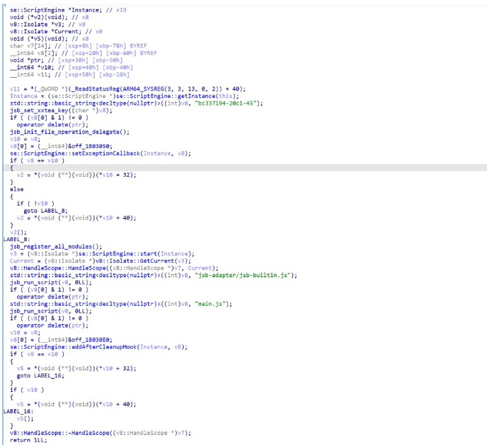
Task: Click the 'return 1LL;' statement
Action: point(29,440)
